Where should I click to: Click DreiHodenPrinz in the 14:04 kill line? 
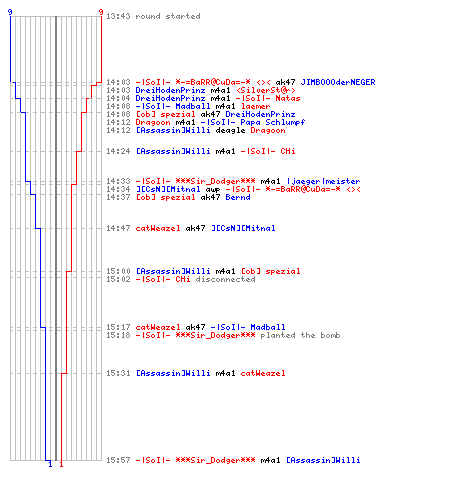point(170,98)
